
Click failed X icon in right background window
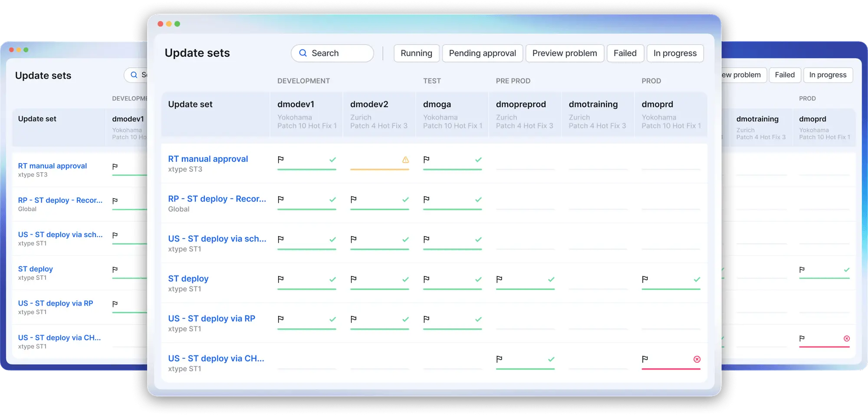pyautogui.click(x=847, y=338)
